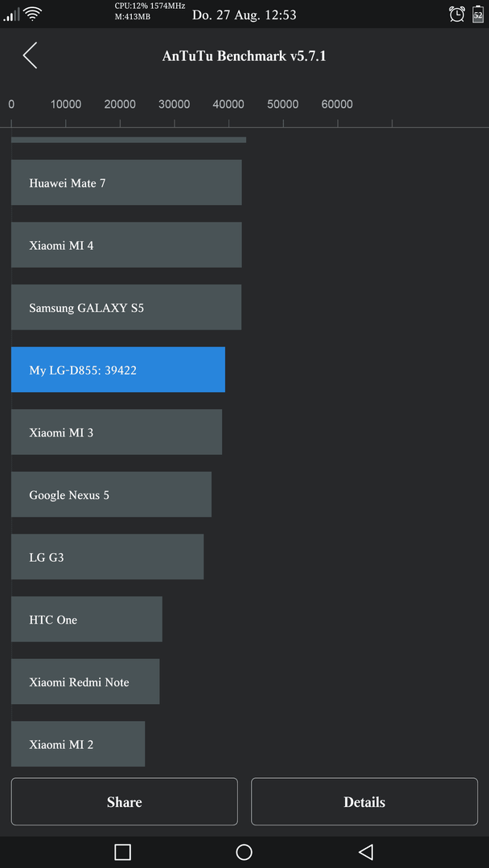
Task: Select the Xiaomi Redmi Note bar
Action: [85, 682]
